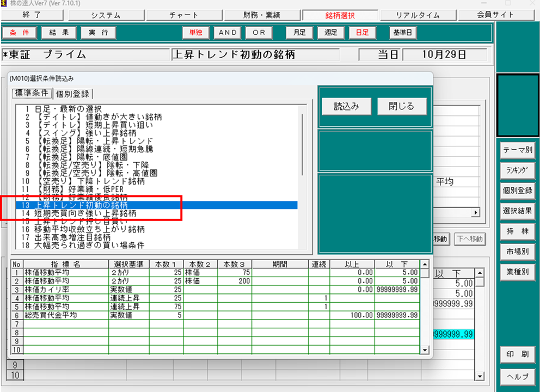
Task: Click the 印刷 button
Action: point(518,354)
